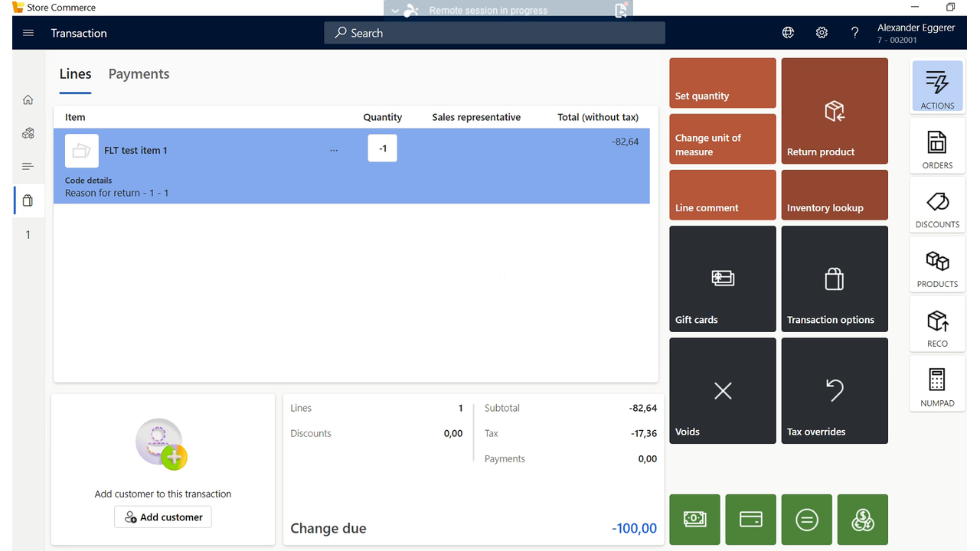980x551 pixels.
Task: Open the ACTIONS panel tab
Action: (937, 87)
